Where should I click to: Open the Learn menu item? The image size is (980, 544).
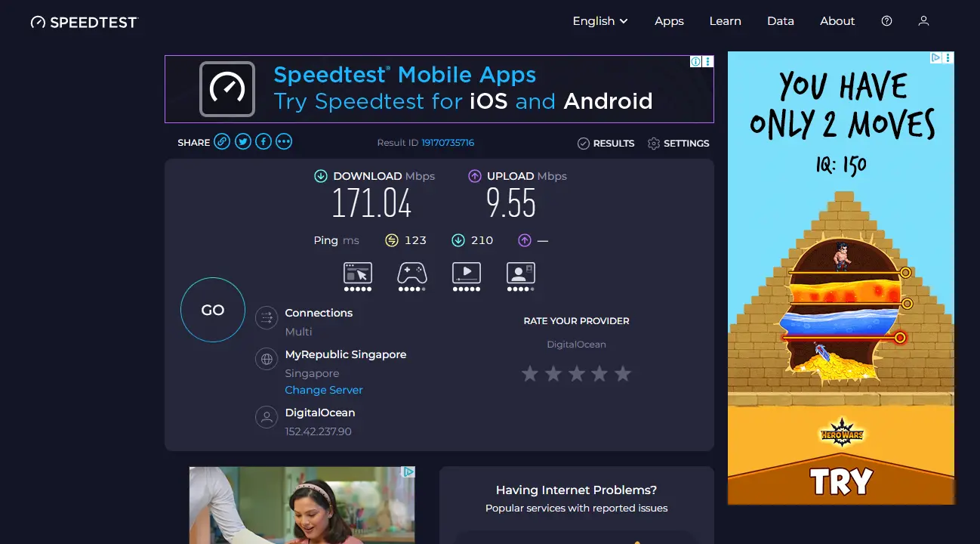click(725, 21)
